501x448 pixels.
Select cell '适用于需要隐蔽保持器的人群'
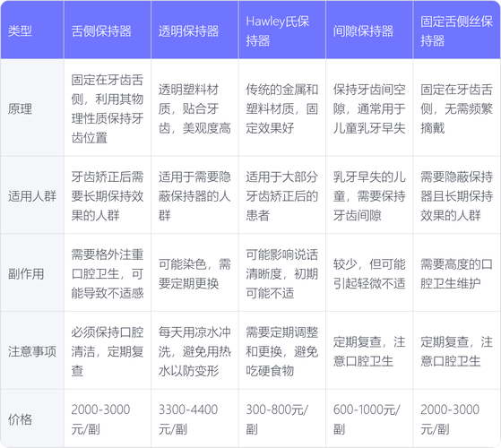pyautogui.click(x=194, y=195)
